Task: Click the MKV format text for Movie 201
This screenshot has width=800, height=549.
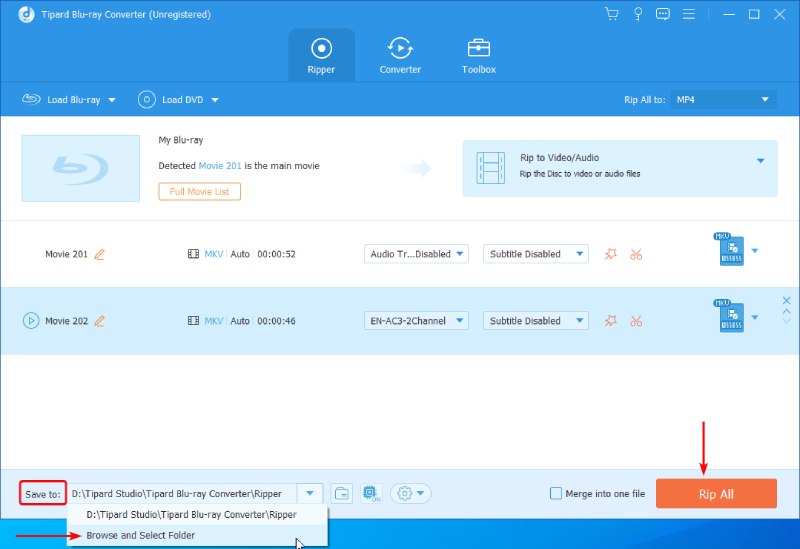Action: pyautogui.click(x=214, y=254)
